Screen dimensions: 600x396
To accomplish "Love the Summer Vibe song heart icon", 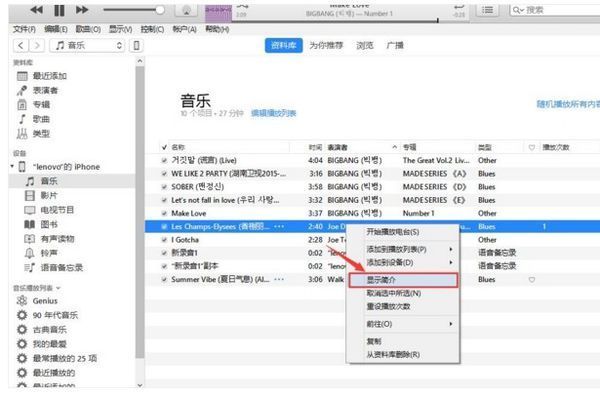I will coord(532,280).
